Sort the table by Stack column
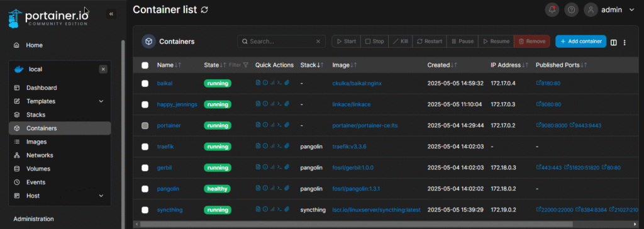Image resolution: width=644 pixels, height=229 pixels. 312,65
